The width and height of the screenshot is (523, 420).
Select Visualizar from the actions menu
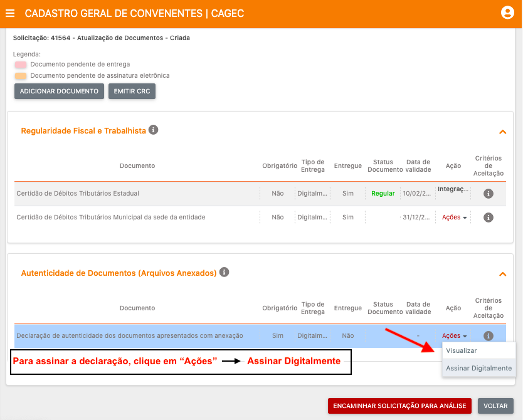[x=462, y=351]
